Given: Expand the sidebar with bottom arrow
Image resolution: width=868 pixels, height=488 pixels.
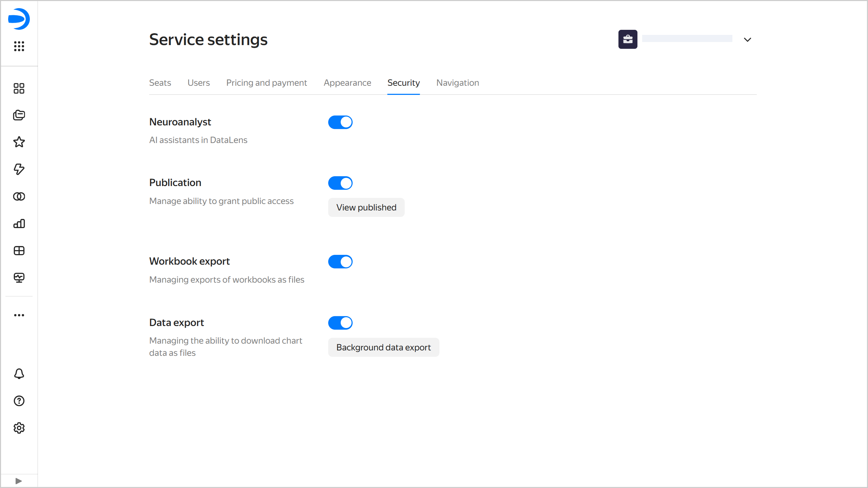Looking at the screenshot, I should click(19, 481).
